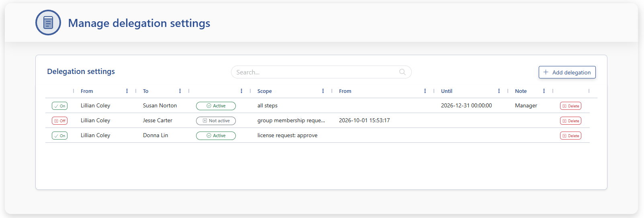Delete the Donna Lin delegation

pos(570,136)
